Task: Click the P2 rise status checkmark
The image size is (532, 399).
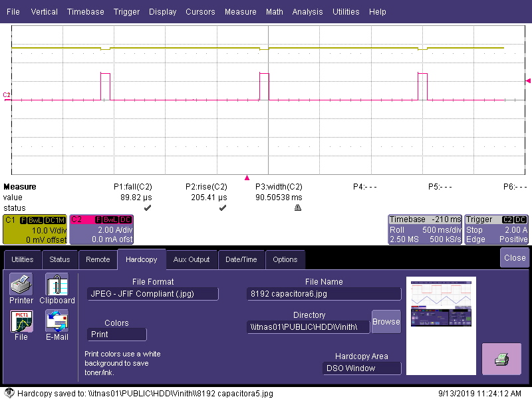Action: 223,207
